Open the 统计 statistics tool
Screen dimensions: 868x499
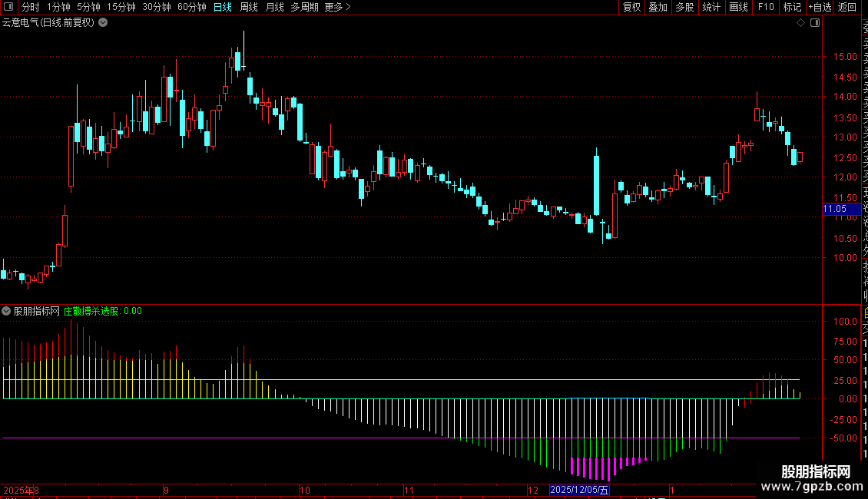pos(711,7)
